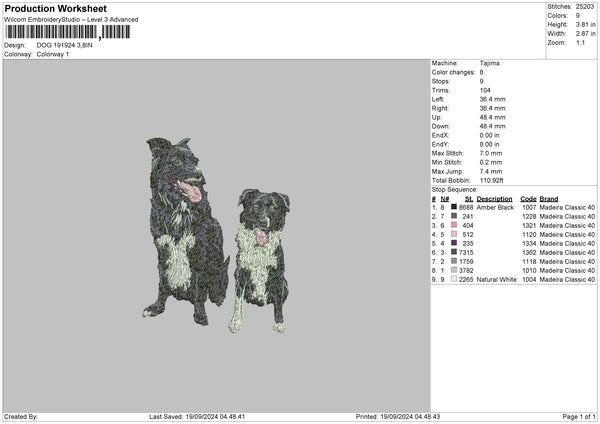Click the Max Stitch value '7.0 mm'
Screen dimensions: 600x424
click(491, 153)
